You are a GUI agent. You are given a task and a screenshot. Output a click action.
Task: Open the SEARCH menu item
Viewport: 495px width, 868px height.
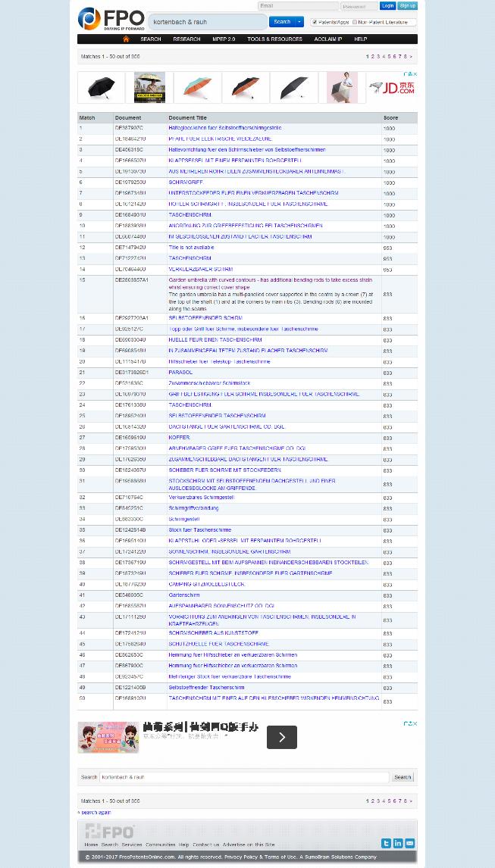click(x=151, y=39)
